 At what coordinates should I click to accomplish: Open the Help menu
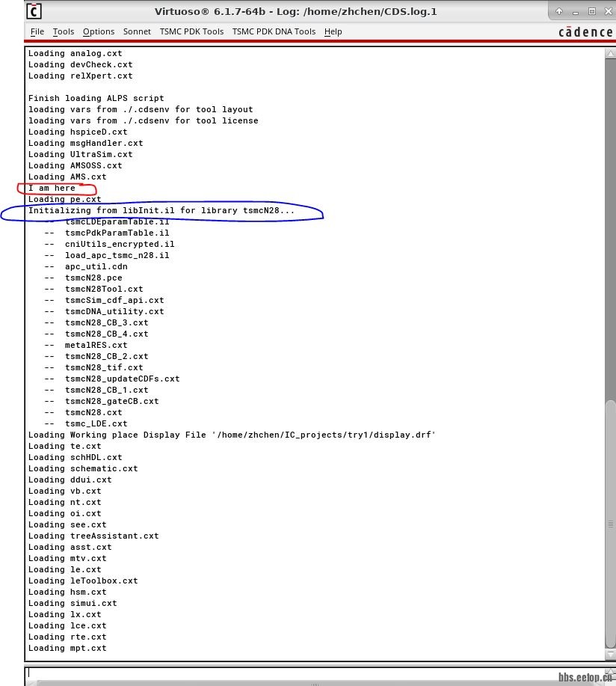tap(333, 31)
